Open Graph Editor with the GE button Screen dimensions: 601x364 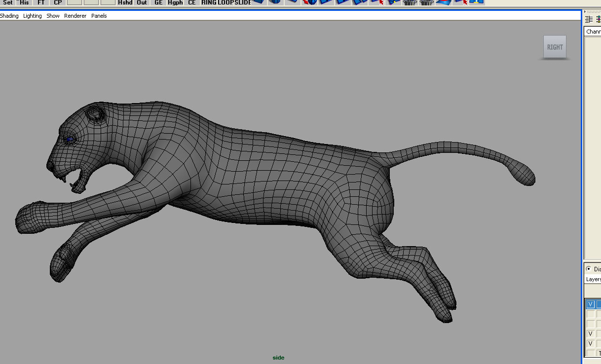(158, 2)
